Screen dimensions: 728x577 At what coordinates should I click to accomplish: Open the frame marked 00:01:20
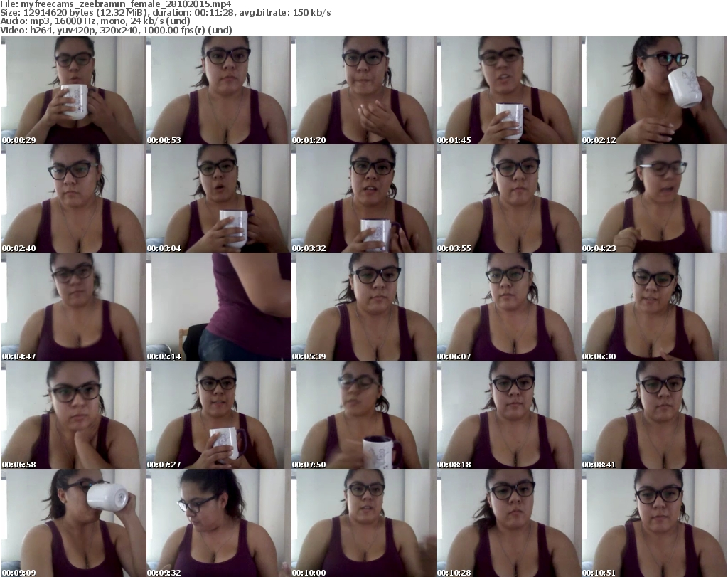(363, 90)
